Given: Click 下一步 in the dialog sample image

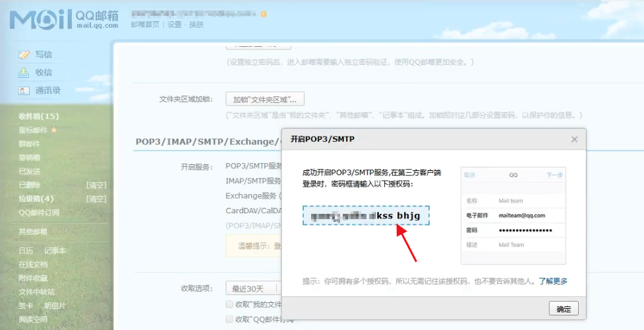Looking at the screenshot, I should (554, 175).
